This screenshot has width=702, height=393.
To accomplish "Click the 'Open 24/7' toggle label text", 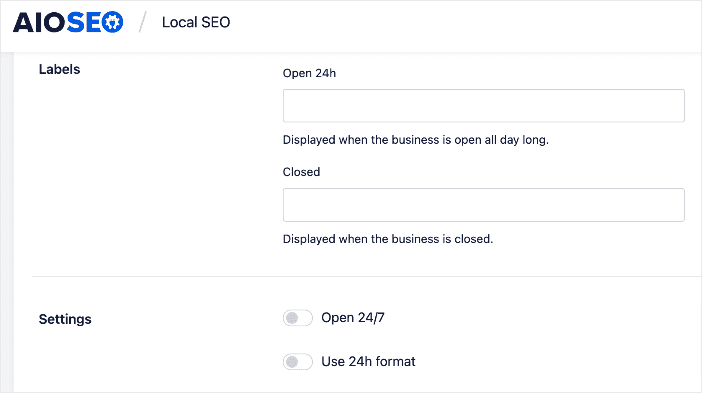I will [353, 318].
